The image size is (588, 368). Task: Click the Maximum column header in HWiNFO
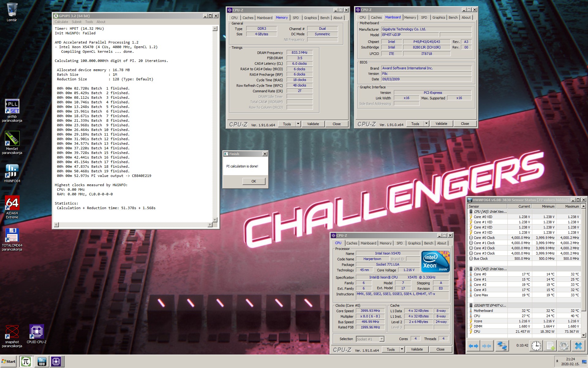568,206
